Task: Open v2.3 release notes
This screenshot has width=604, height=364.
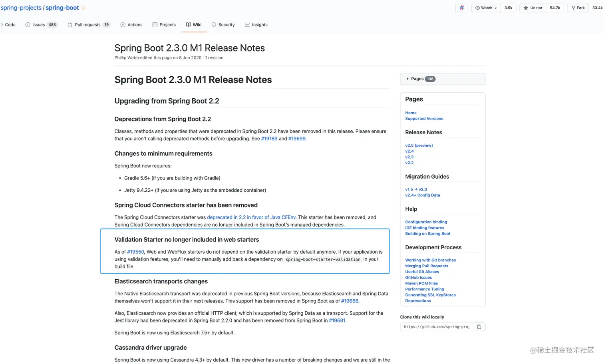Action: point(409,157)
